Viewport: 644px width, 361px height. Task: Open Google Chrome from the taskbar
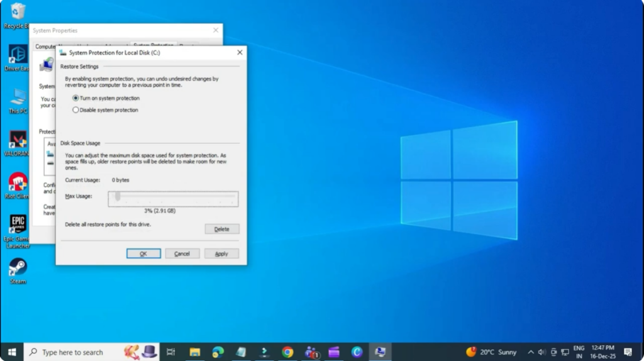click(x=287, y=352)
